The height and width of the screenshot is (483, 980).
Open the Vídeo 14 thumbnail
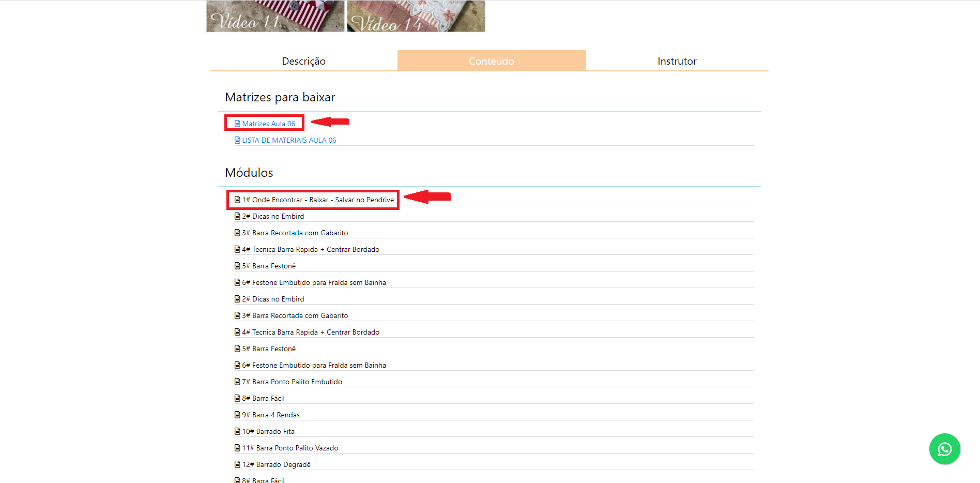(x=416, y=16)
